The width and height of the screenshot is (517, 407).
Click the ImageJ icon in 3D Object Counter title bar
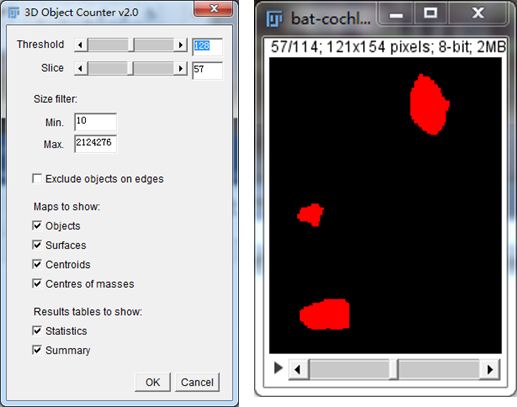13,13
